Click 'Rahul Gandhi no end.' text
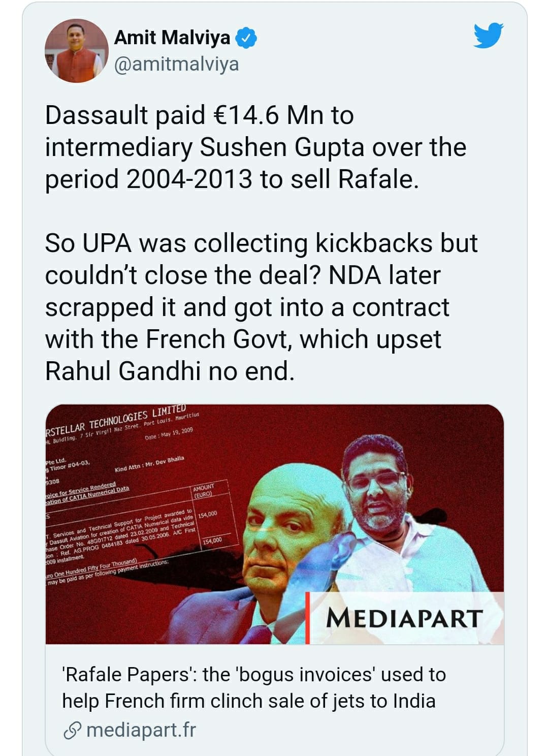 [170, 371]
